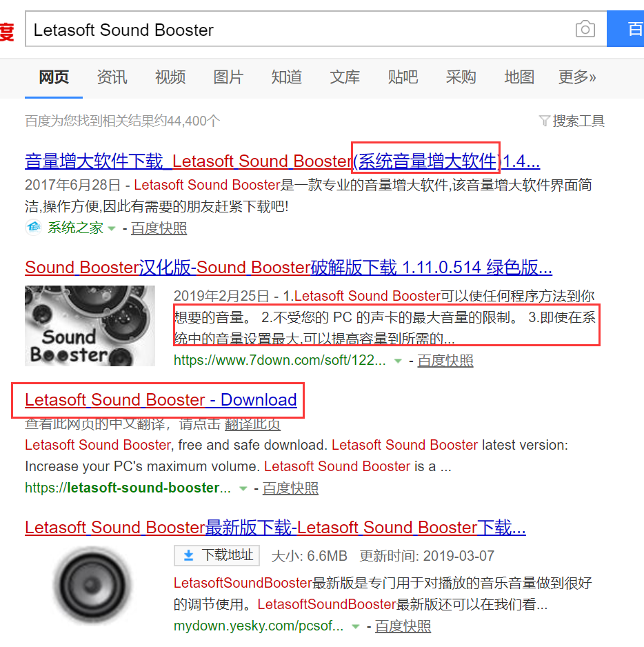Expand the arrow beside mydown.yesky.com URL

pos(356,627)
